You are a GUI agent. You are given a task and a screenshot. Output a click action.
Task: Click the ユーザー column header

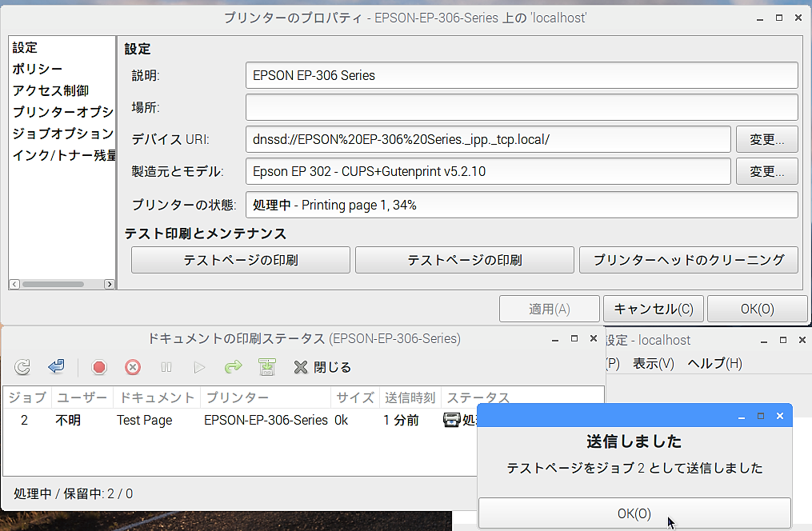pos(82,397)
